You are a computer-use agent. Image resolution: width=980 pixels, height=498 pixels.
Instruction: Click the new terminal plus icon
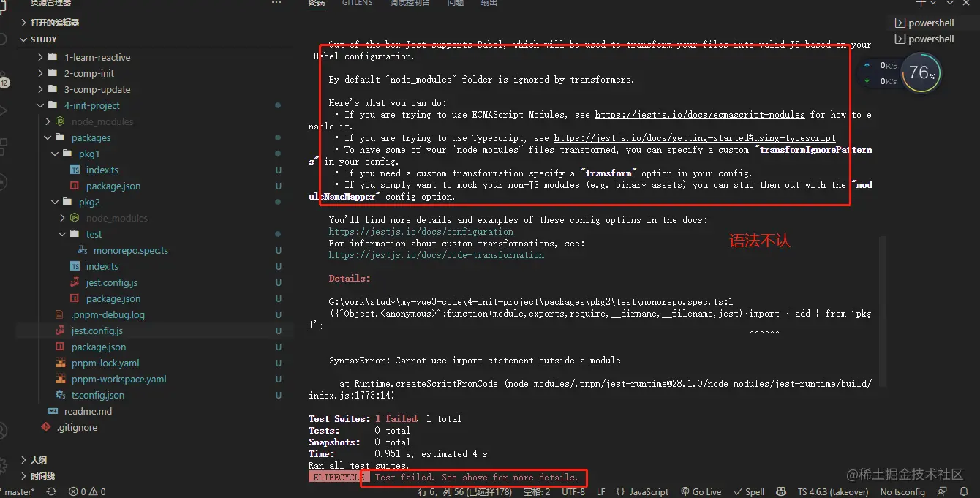point(921,3)
